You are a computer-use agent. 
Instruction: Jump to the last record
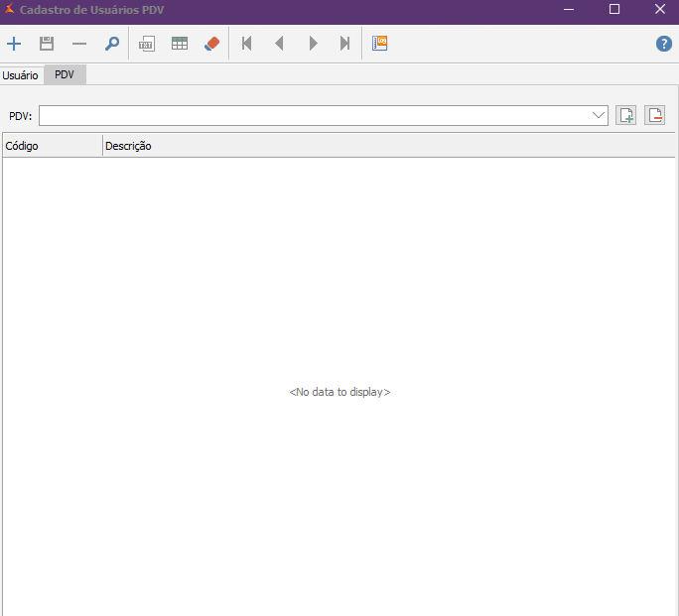click(344, 44)
